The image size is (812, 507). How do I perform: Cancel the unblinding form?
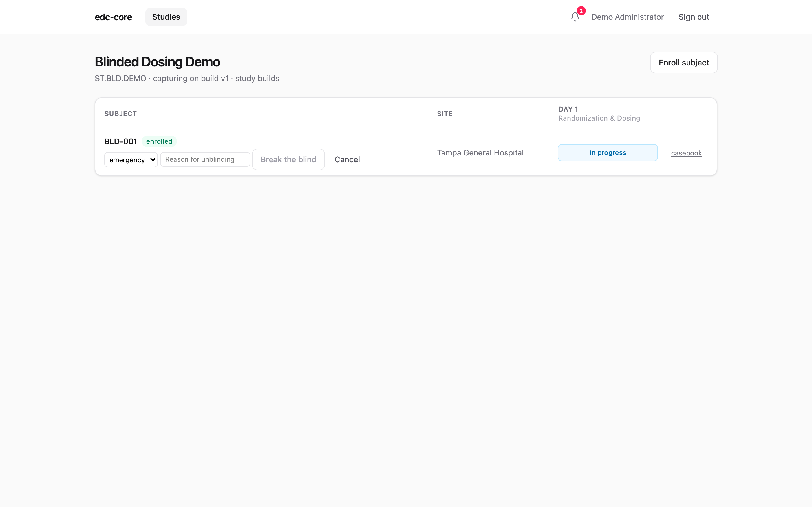[x=347, y=159]
